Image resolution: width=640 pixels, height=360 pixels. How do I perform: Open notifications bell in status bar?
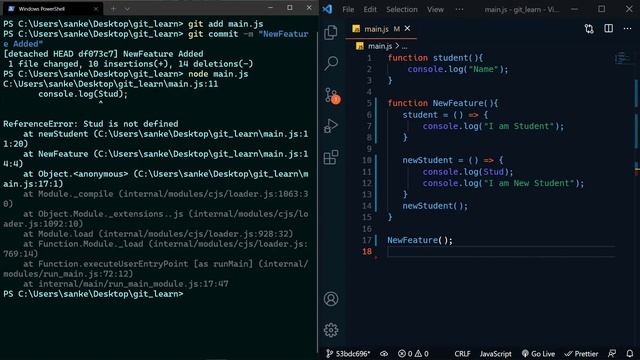[x=629, y=353]
